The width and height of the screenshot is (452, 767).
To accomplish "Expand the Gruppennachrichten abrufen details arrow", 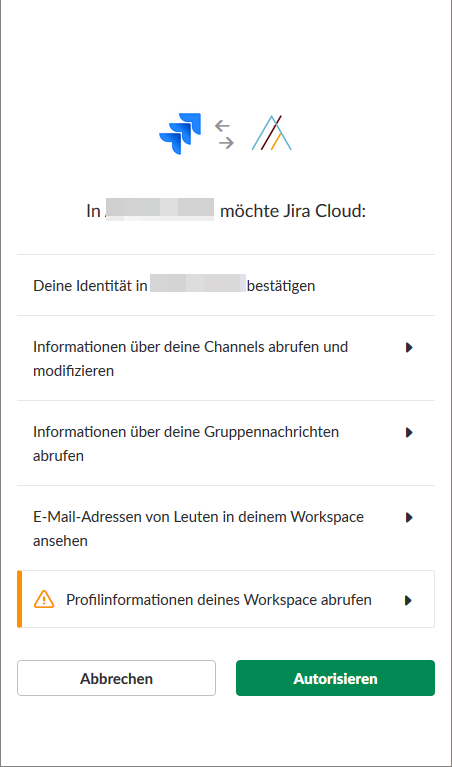I will (x=409, y=432).
